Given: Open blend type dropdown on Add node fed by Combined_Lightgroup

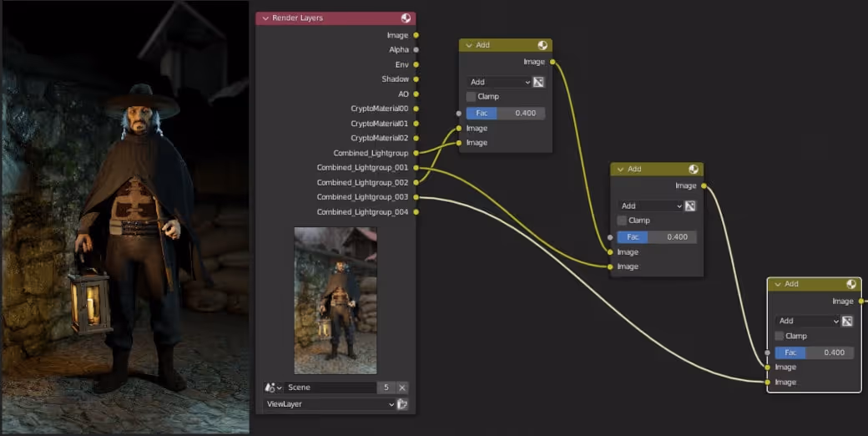Looking at the screenshot, I should pos(499,82).
